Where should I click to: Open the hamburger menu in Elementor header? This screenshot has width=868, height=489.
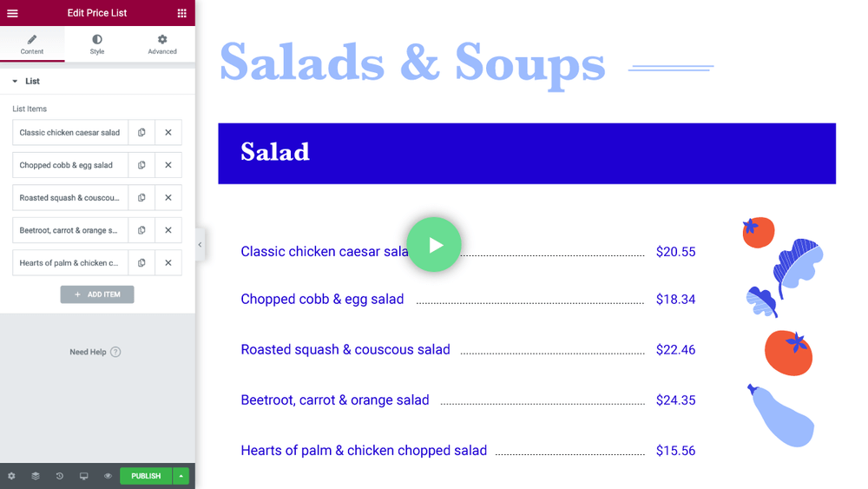click(12, 13)
